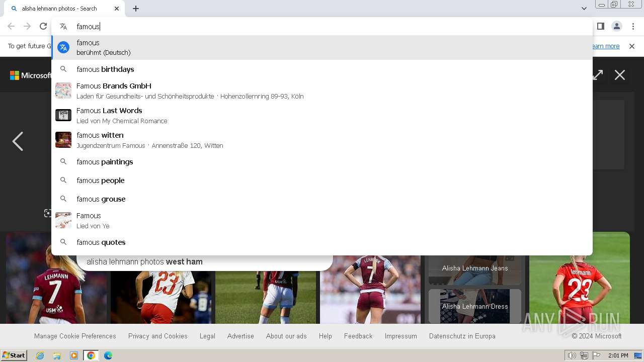Click search icon beside 'famous people'
Viewport: 644px width, 362px height.
click(63, 180)
